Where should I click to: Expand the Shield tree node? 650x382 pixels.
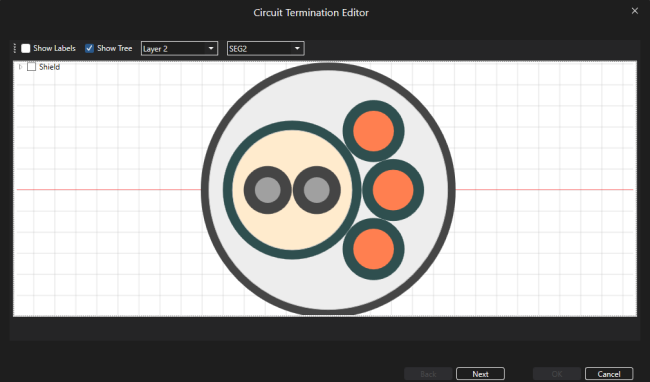point(20,67)
